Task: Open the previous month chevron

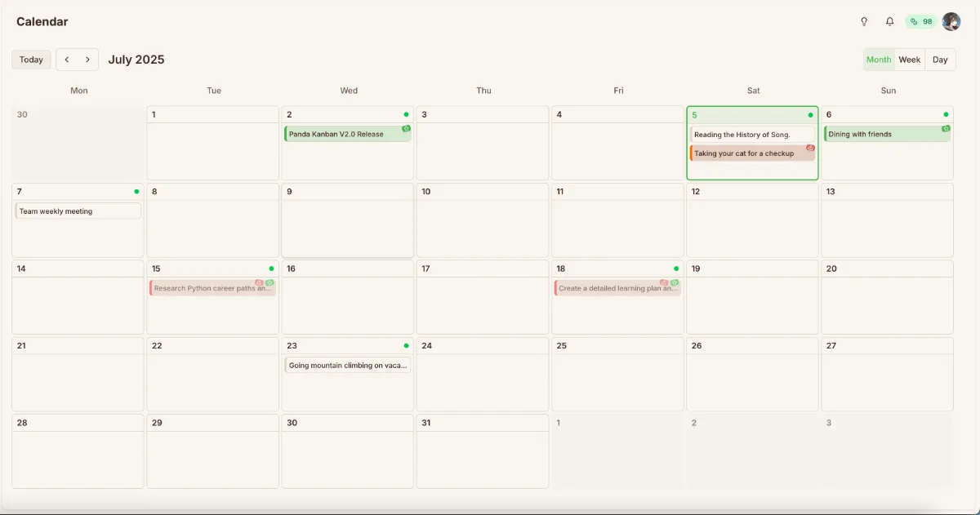Action: (x=67, y=59)
